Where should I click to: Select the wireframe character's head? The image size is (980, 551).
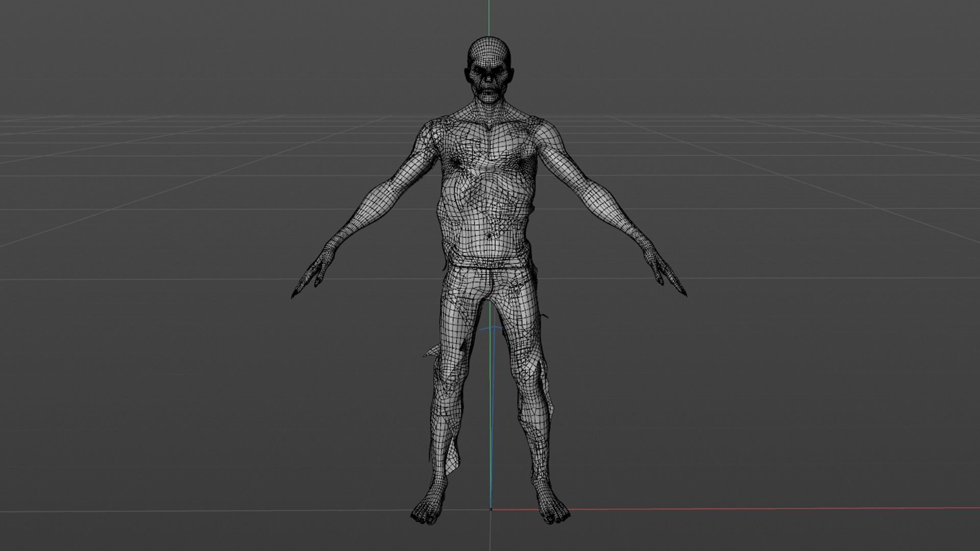coord(488,70)
